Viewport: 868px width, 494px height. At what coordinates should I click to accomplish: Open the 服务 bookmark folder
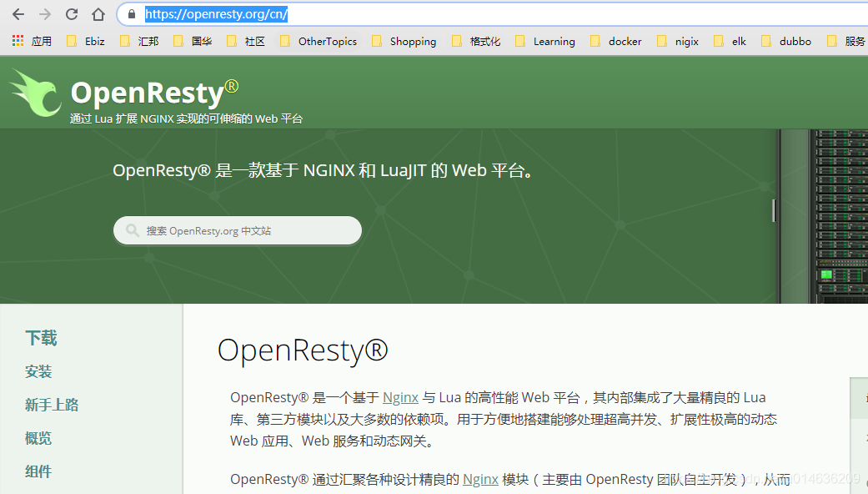click(x=846, y=41)
